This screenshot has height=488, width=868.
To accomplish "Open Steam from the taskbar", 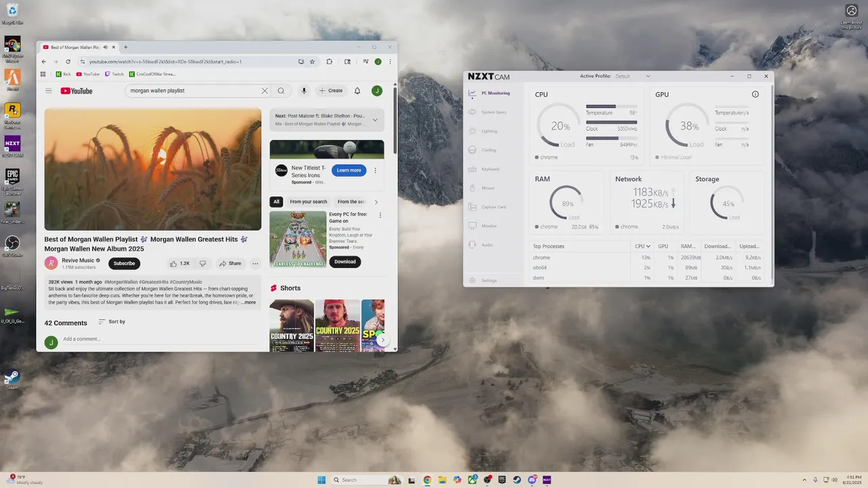I will click(517, 480).
